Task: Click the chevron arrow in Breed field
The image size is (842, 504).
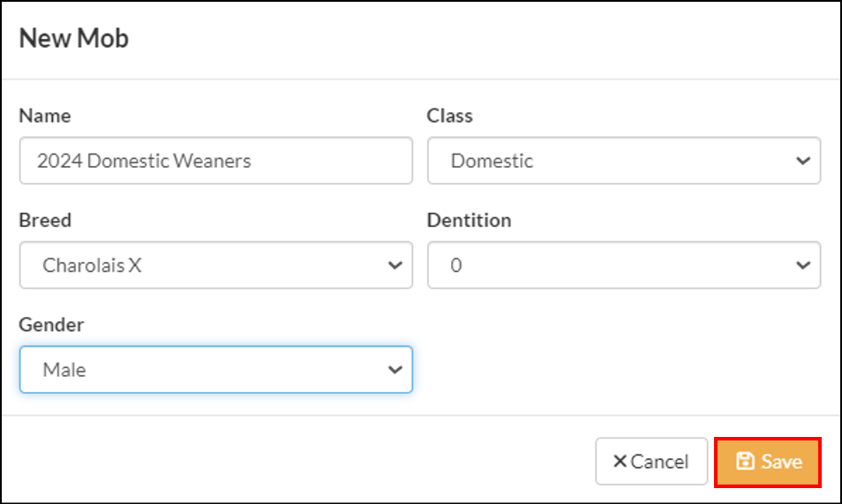Action: pos(395,265)
